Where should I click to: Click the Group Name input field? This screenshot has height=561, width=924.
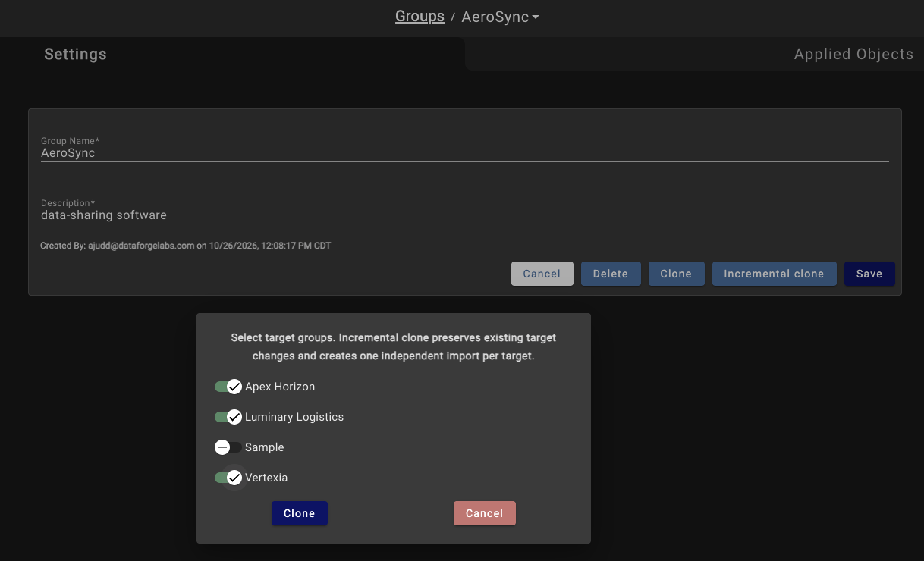click(x=464, y=152)
